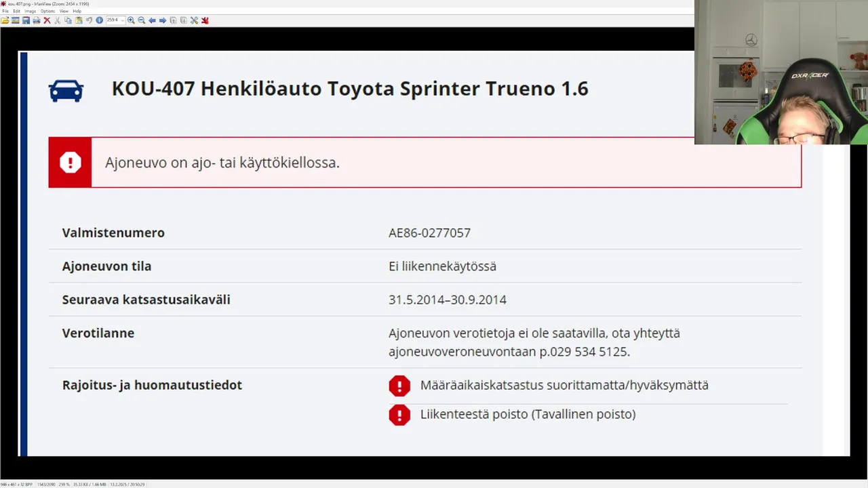Viewport: 868px width, 488px height.
Task: Zoom in with the magnifier plus icon
Action: coord(131,20)
